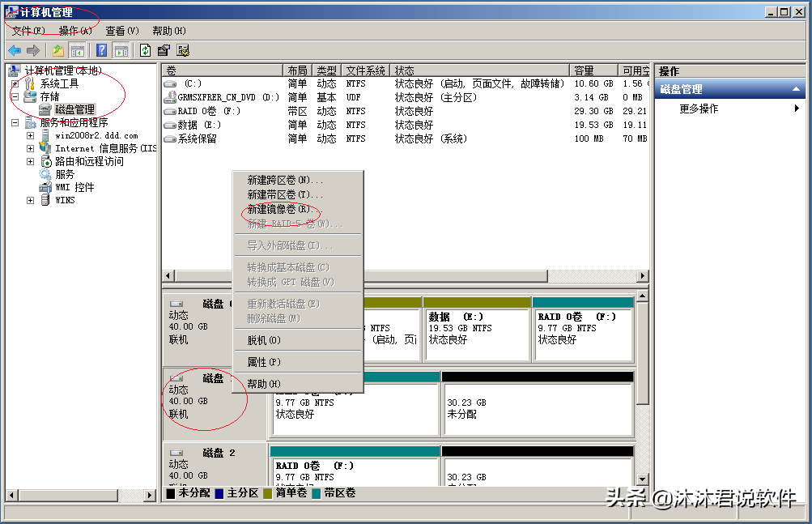Click the Up one level folder icon
The height and width of the screenshot is (524, 812).
click(x=58, y=50)
